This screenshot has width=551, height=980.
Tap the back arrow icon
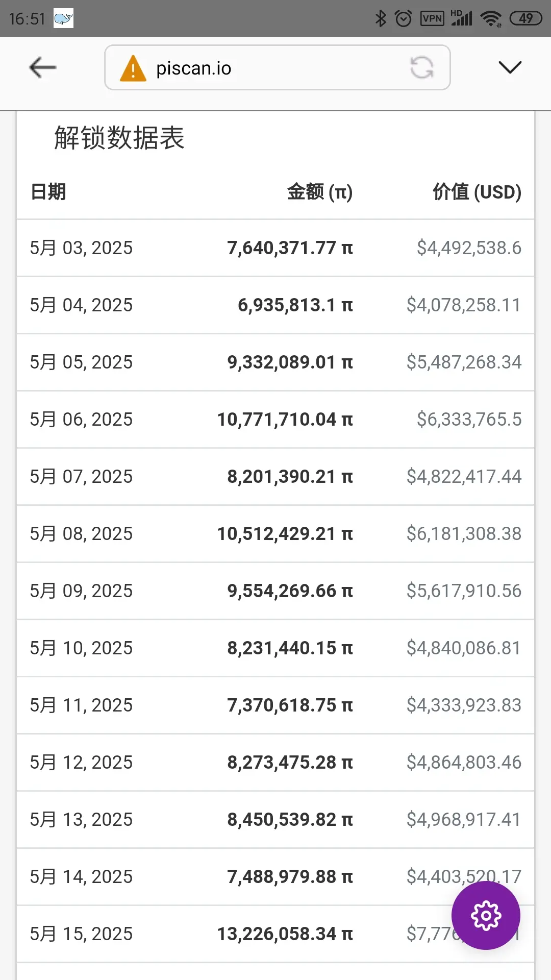click(43, 67)
